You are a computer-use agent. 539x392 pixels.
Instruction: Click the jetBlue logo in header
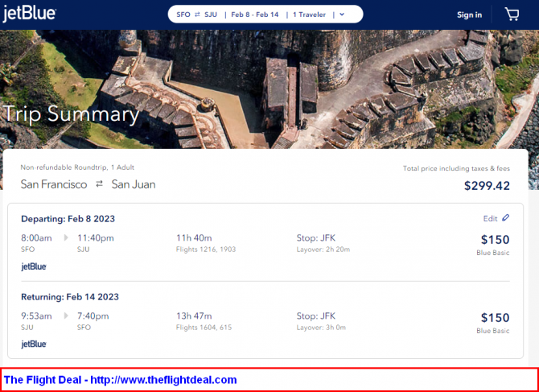pos(30,14)
